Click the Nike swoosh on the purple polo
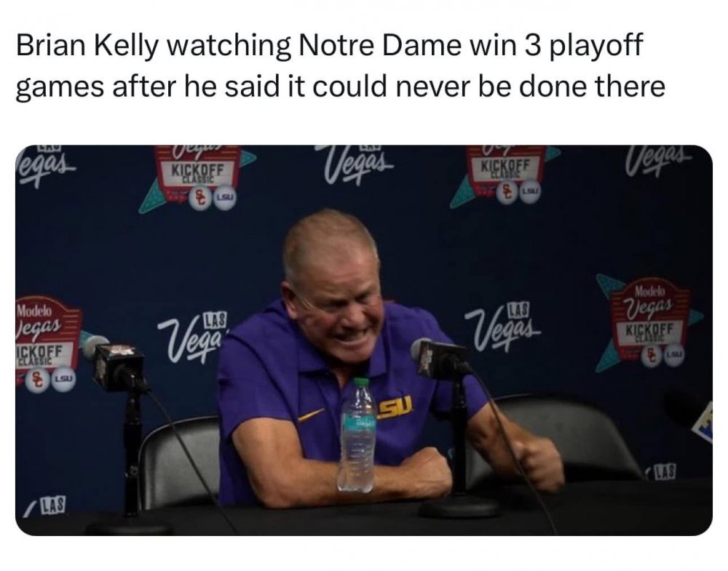 [312, 415]
